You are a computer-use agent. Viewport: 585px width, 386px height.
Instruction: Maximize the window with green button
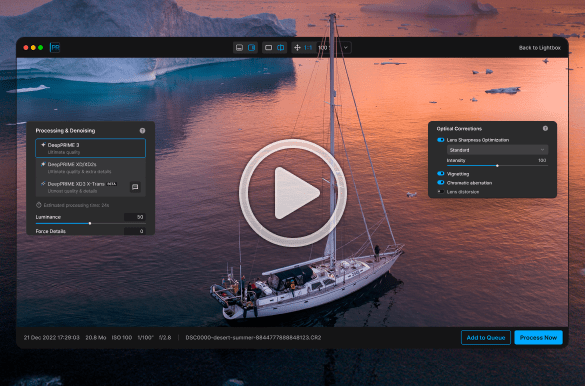[x=41, y=47]
